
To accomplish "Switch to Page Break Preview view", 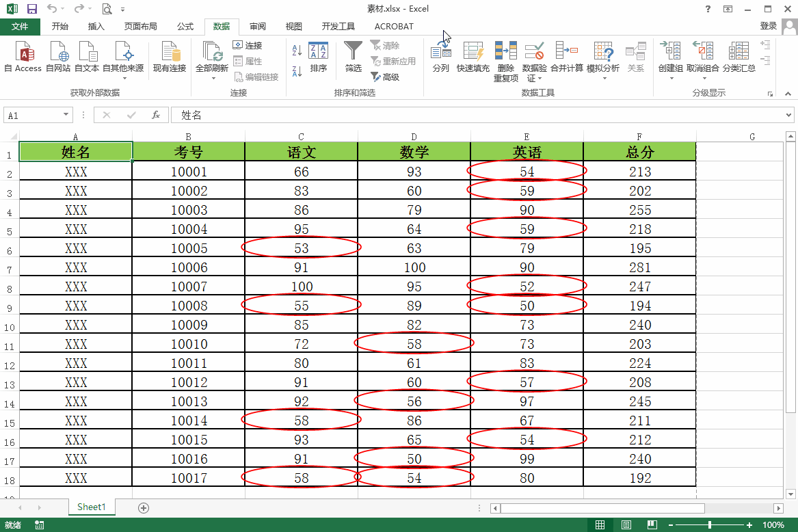I will point(652,524).
